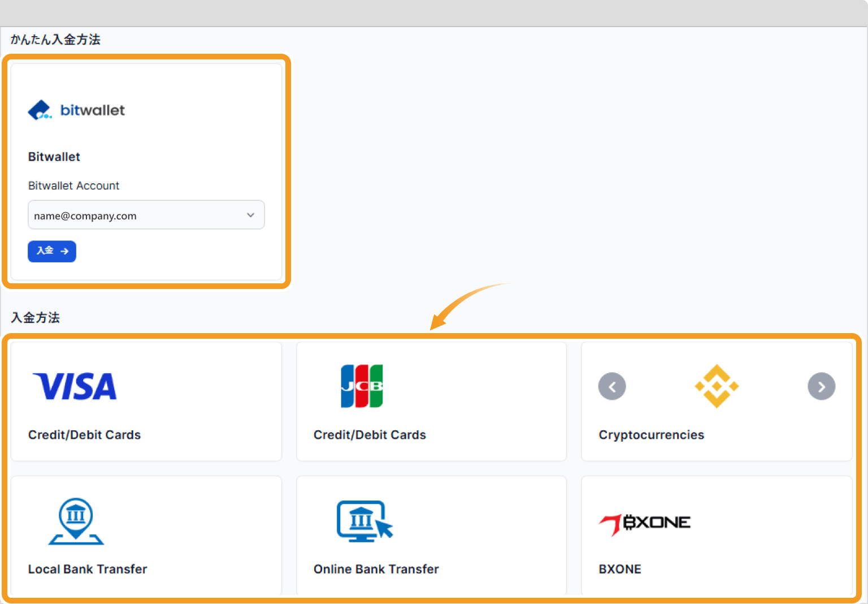This screenshot has width=868, height=604.
Task: Click the Online Bank Transfer monitor icon
Action: click(364, 521)
